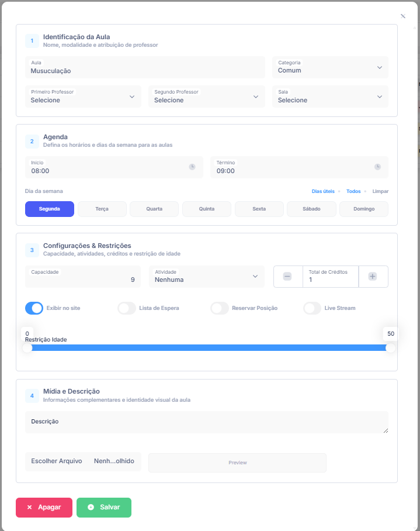
Task: Click Escolher Arquivo file chooser
Action: [x=83, y=461]
